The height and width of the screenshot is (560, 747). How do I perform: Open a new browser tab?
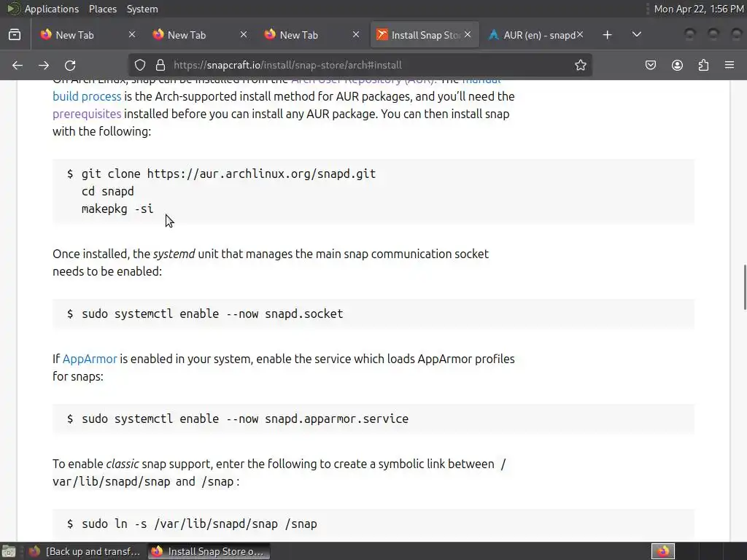click(607, 35)
